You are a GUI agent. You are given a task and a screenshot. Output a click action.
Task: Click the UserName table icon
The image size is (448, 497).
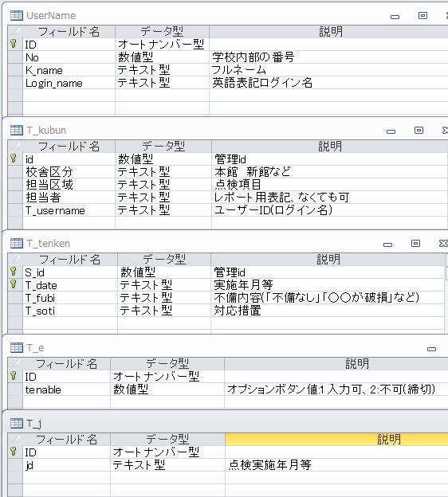click(x=17, y=16)
